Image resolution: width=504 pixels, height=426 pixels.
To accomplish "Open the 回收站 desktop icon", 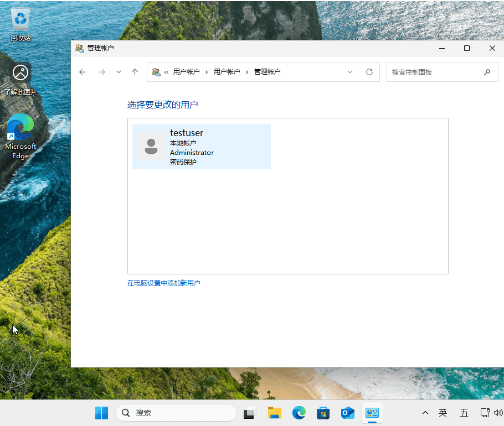I will (20, 24).
